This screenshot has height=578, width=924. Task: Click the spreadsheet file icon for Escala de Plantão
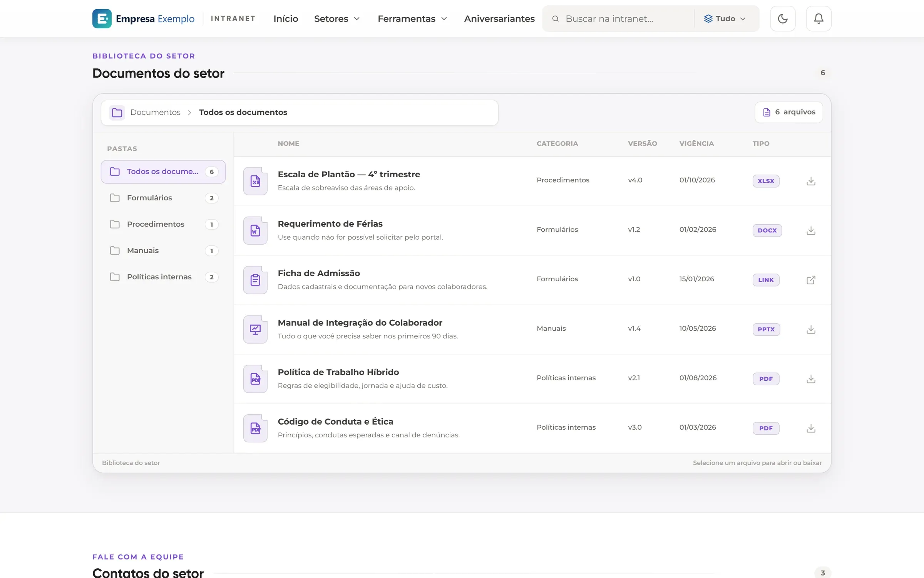(x=255, y=181)
